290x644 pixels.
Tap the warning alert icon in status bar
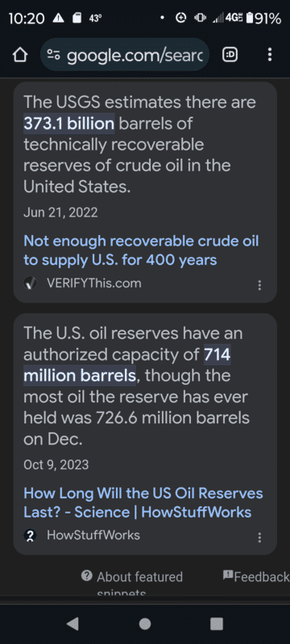pos(58,18)
